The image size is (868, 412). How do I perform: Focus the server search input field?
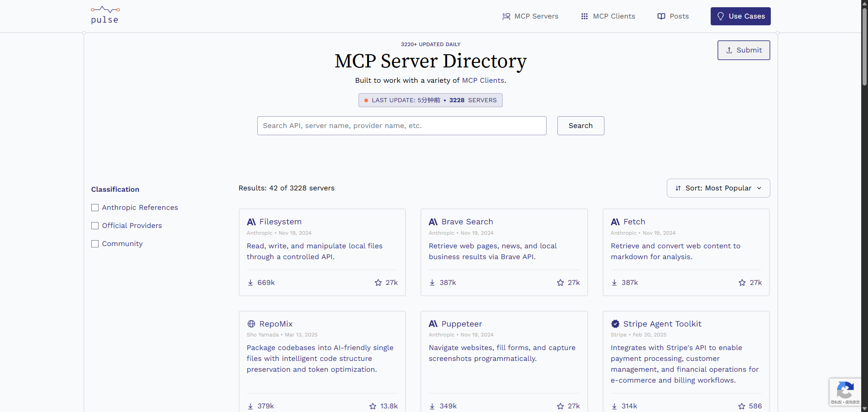(401, 126)
